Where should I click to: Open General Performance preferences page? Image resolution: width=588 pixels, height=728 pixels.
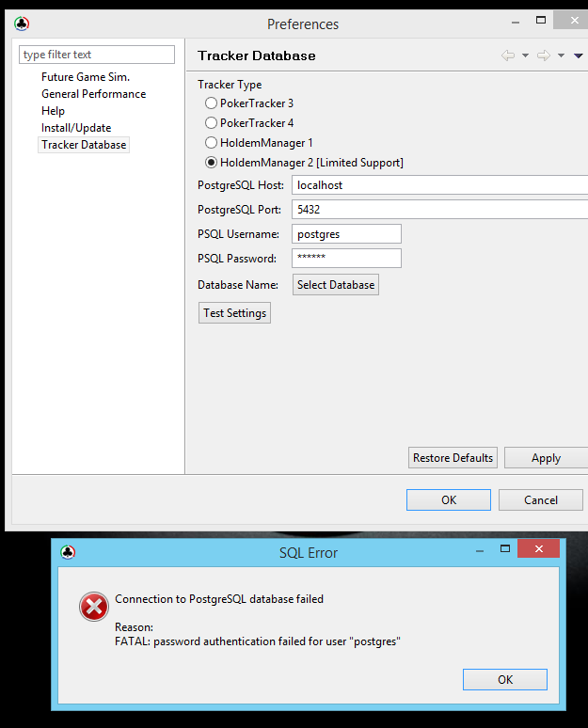click(94, 94)
